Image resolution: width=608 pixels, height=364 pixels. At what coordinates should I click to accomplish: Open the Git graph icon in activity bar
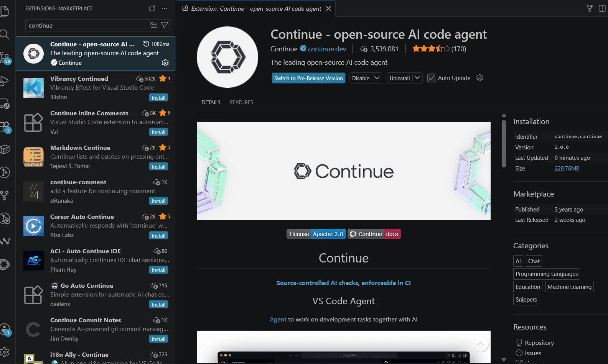5,195
